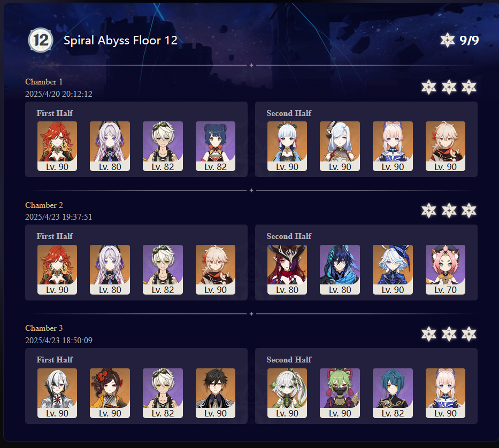Screen dimensions: 499x448
Task: Click the Chamber 2 heading label
Action: click(44, 205)
